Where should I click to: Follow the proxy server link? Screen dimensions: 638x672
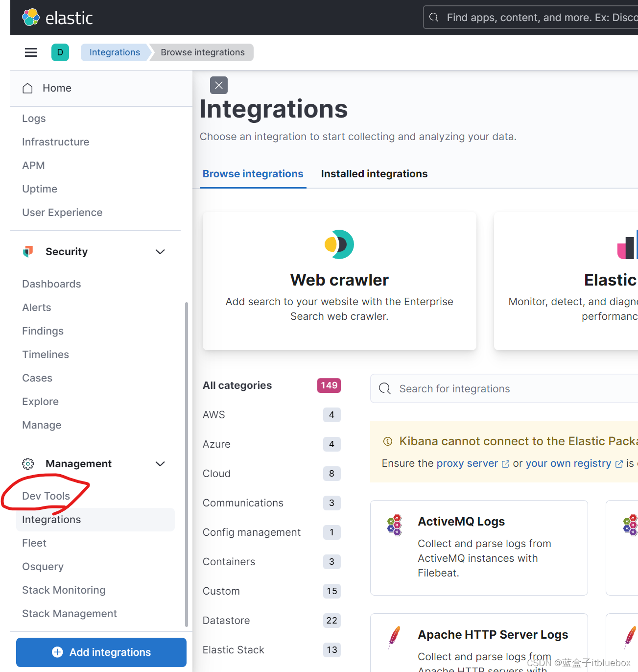coord(467,463)
